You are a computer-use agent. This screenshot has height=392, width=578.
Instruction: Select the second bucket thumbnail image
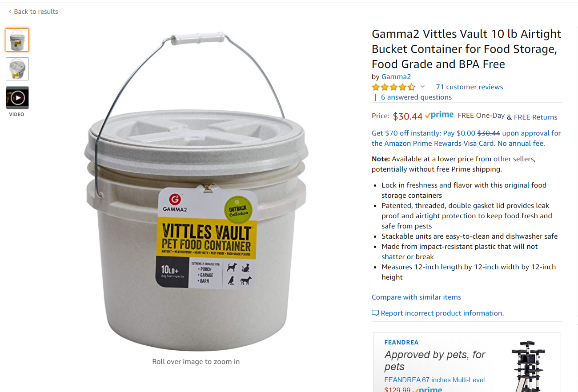17,69
